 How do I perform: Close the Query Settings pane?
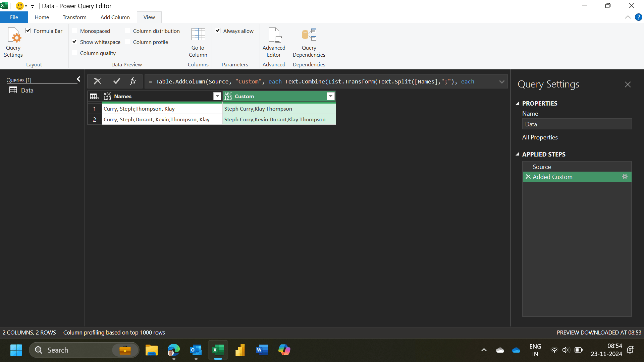628,84
